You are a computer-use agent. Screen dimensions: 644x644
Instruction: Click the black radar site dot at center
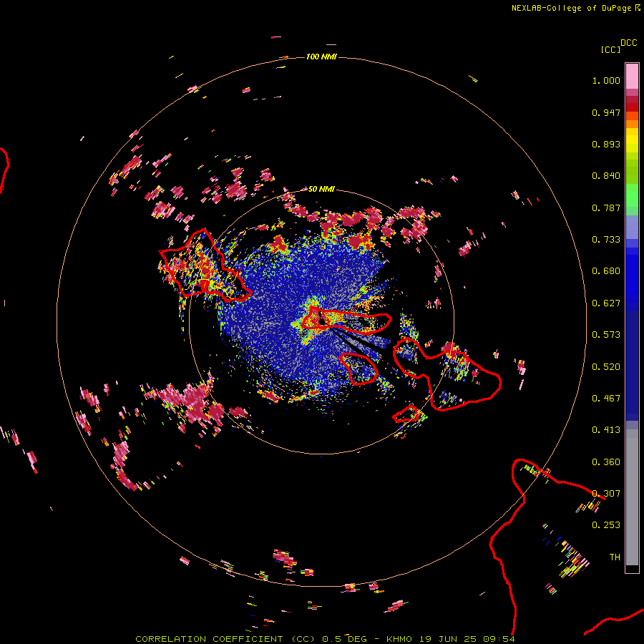(x=323, y=321)
